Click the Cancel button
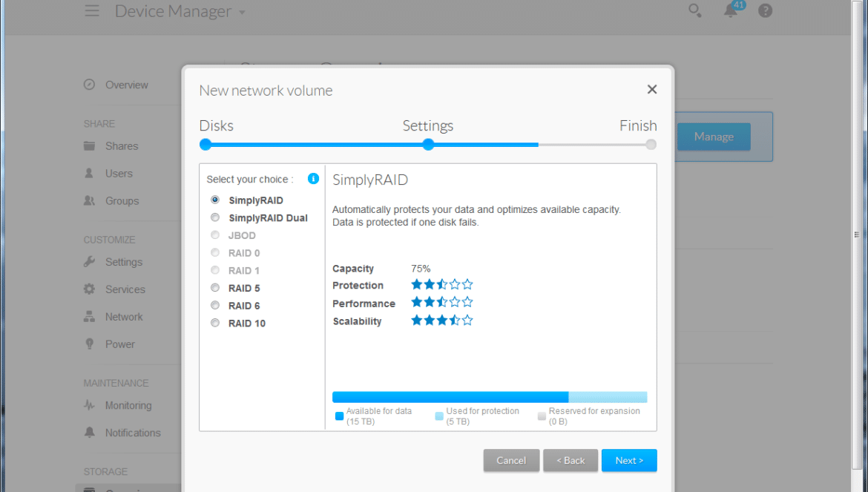 [511, 460]
